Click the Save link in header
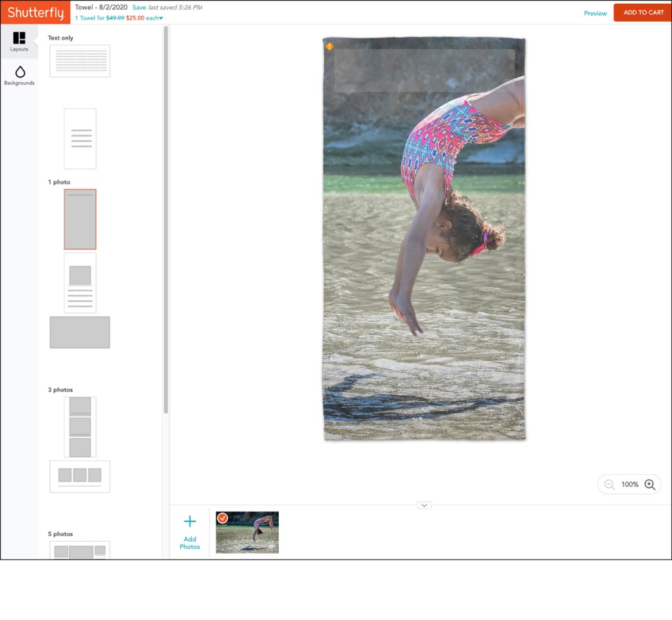Image resolution: width=672 pixels, height=620 pixels. (x=139, y=7)
